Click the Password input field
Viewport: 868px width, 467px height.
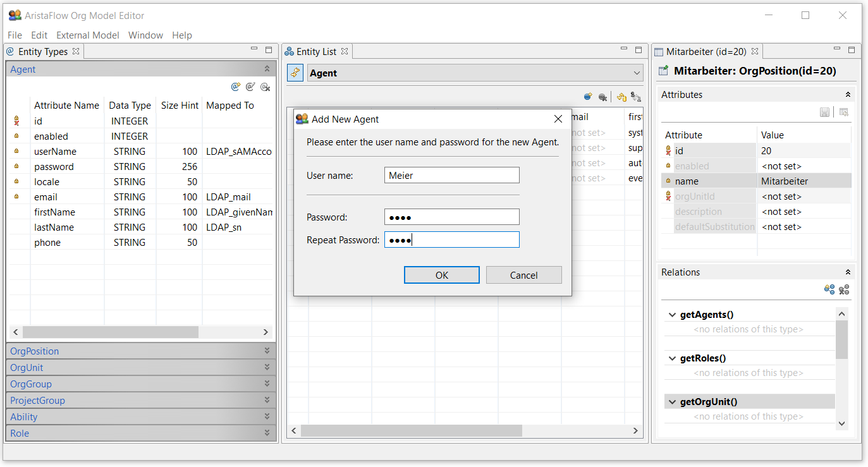coord(452,217)
